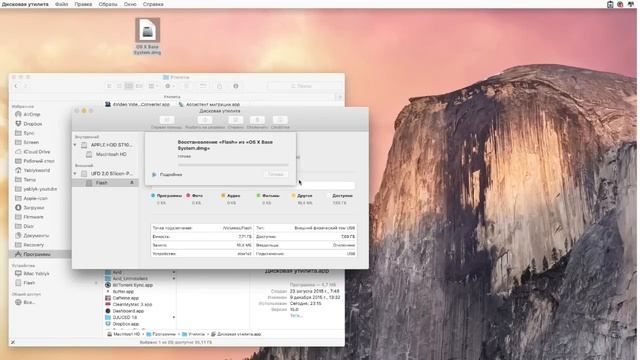Click the Erase toolbar icon in Disk Utility

tap(236, 120)
